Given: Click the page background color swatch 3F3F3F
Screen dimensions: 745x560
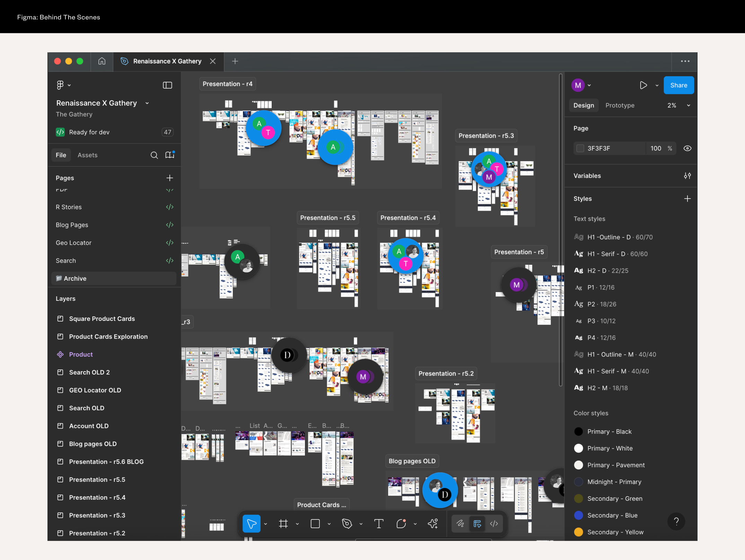Looking at the screenshot, I should click(580, 148).
